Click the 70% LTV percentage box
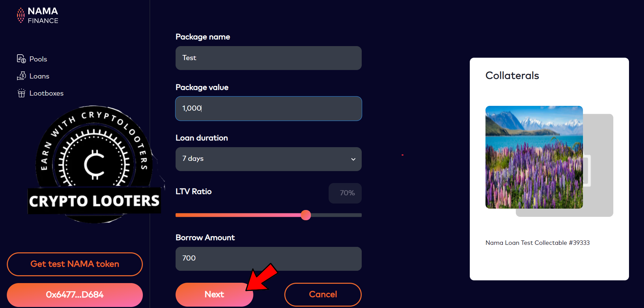This screenshot has width=644, height=308. (345, 193)
